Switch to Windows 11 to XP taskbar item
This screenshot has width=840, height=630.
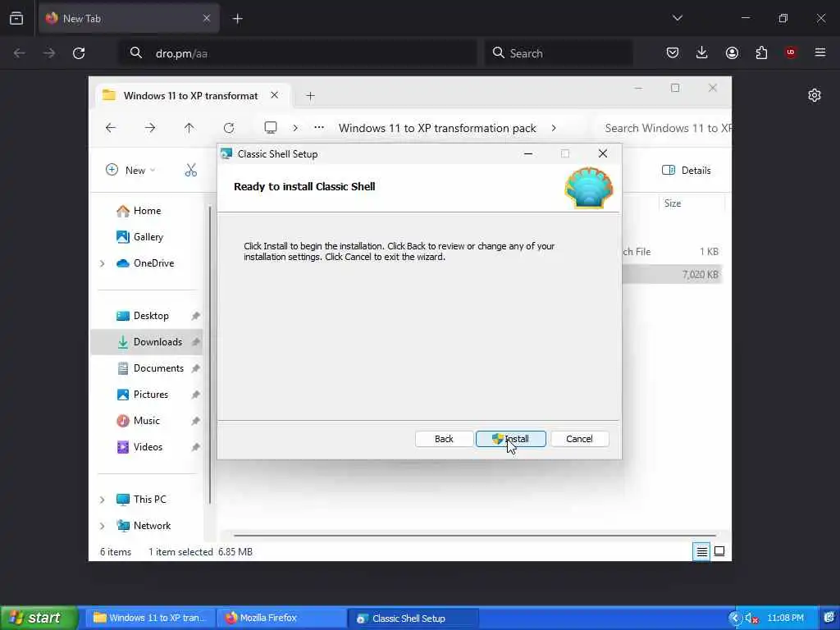[x=149, y=618]
